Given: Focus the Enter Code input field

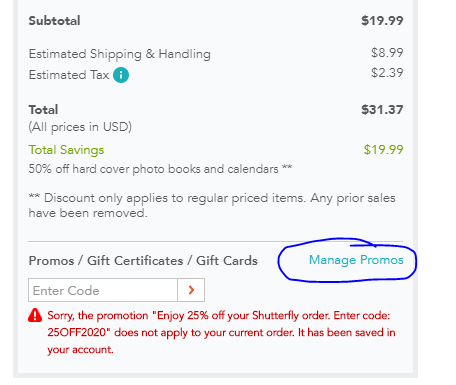Looking at the screenshot, I should click(103, 290).
